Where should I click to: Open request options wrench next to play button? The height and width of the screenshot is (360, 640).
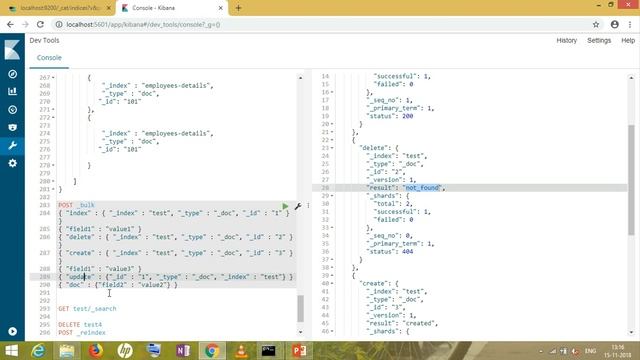pos(298,206)
